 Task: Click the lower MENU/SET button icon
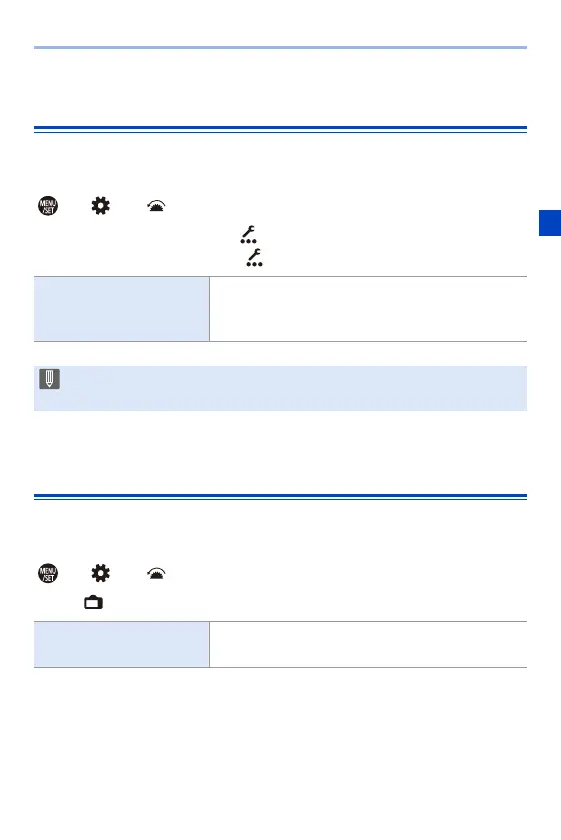48,573
